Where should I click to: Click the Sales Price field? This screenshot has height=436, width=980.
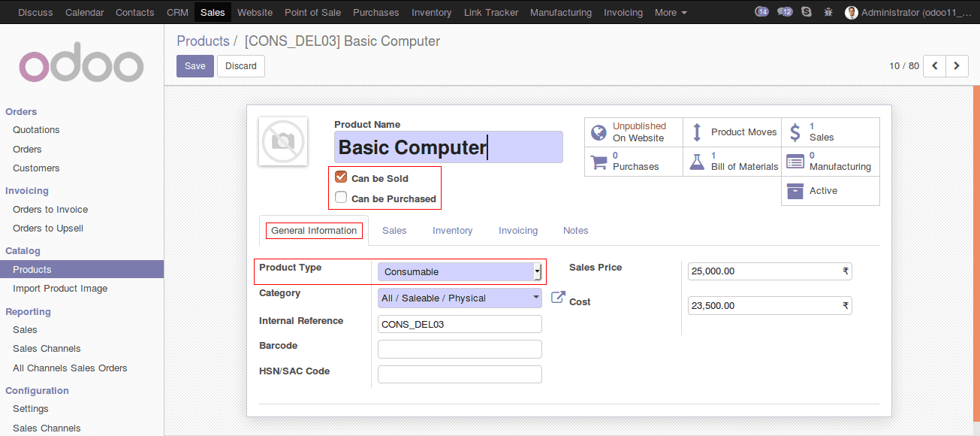click(x=770, y=271)
